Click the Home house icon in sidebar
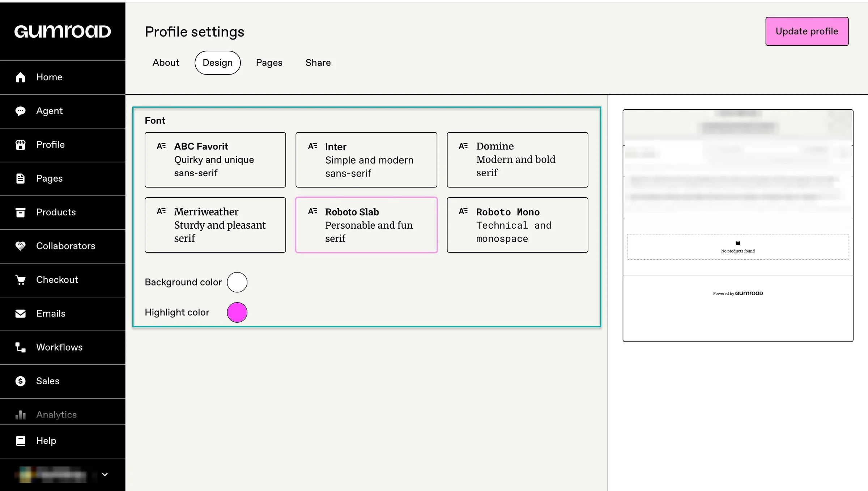Screen dimensions: 868x491 point(21,77)
